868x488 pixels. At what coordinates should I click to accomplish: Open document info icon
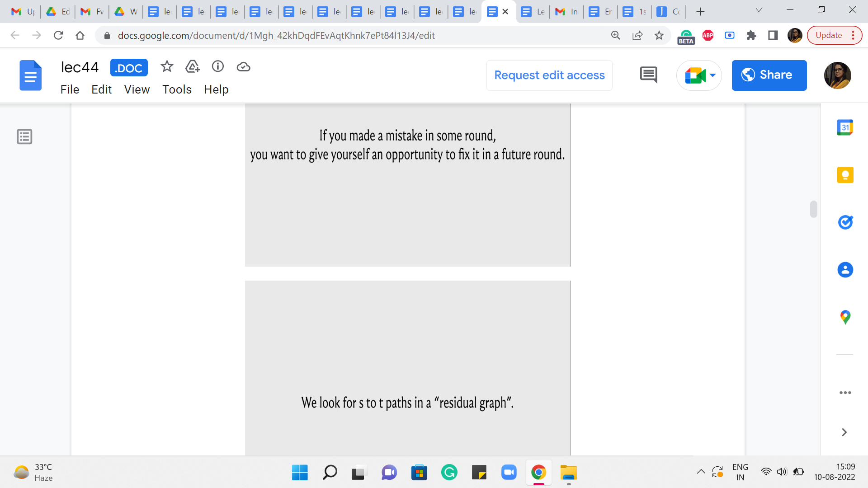point(218,67)
